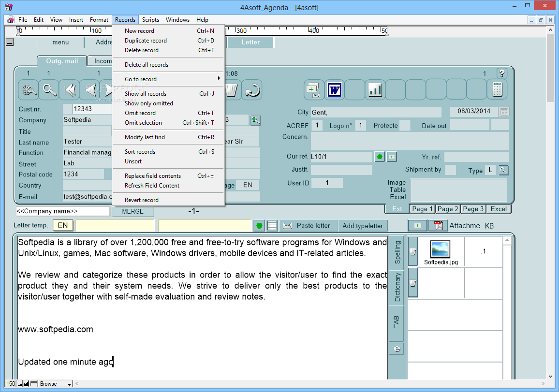
Task: Choose Revert record menu item
Action: click(168, 200)
